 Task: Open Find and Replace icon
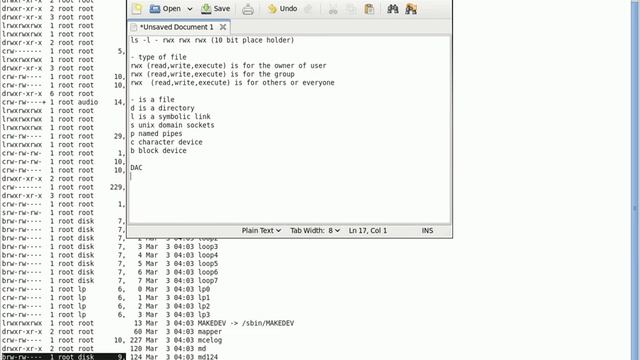point(411,9)
